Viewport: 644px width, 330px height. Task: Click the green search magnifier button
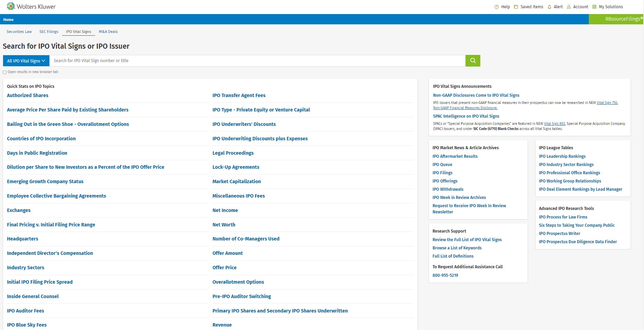pos(472,61)
